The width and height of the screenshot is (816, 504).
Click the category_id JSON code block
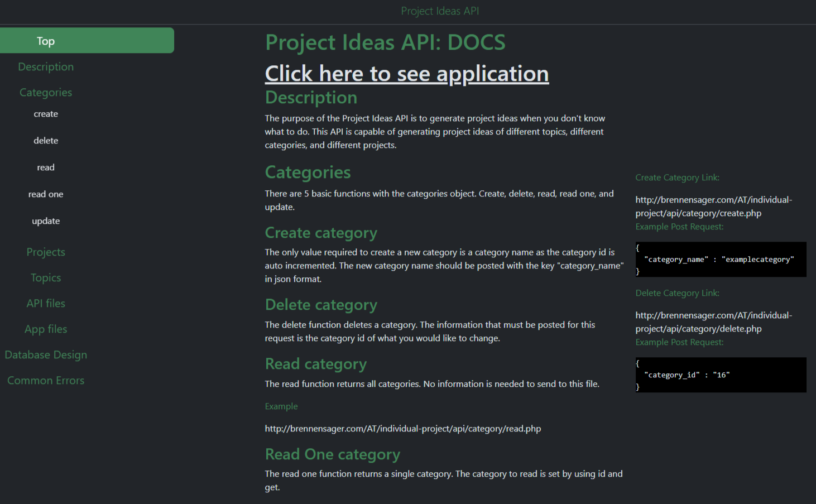tap(721, 375)
